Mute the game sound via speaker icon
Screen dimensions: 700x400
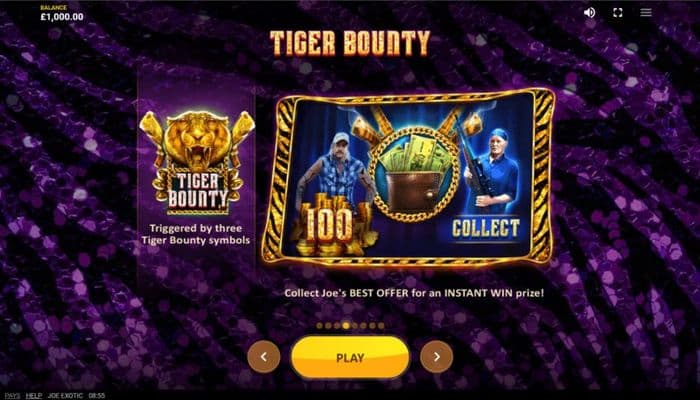(x=589, y=12)
